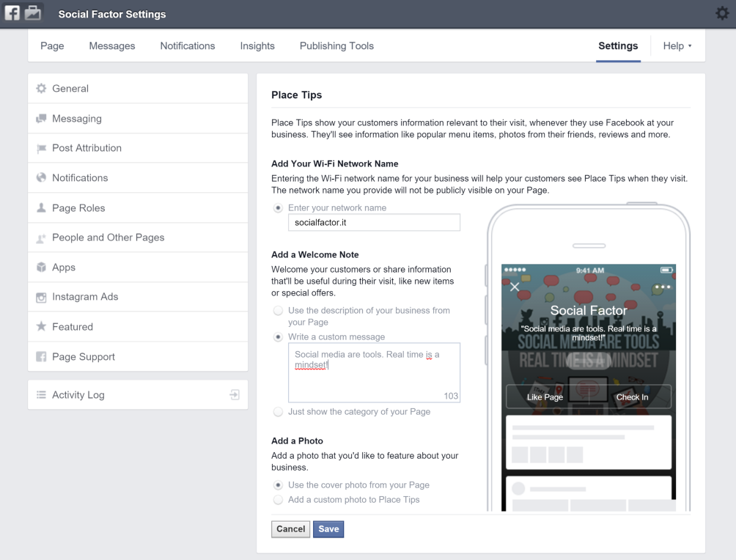Click the Page Support Facebook icon

point(41,357)
